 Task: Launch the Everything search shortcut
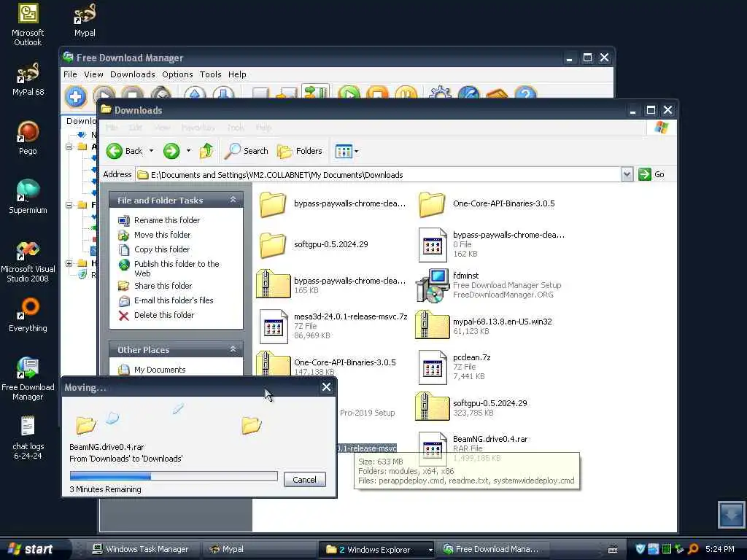[x=28, y=315]
